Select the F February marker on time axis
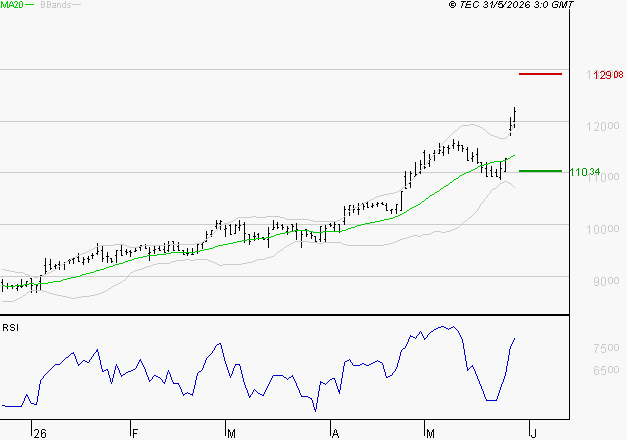This screenshot has width=627, height=440. click(135, 433)
